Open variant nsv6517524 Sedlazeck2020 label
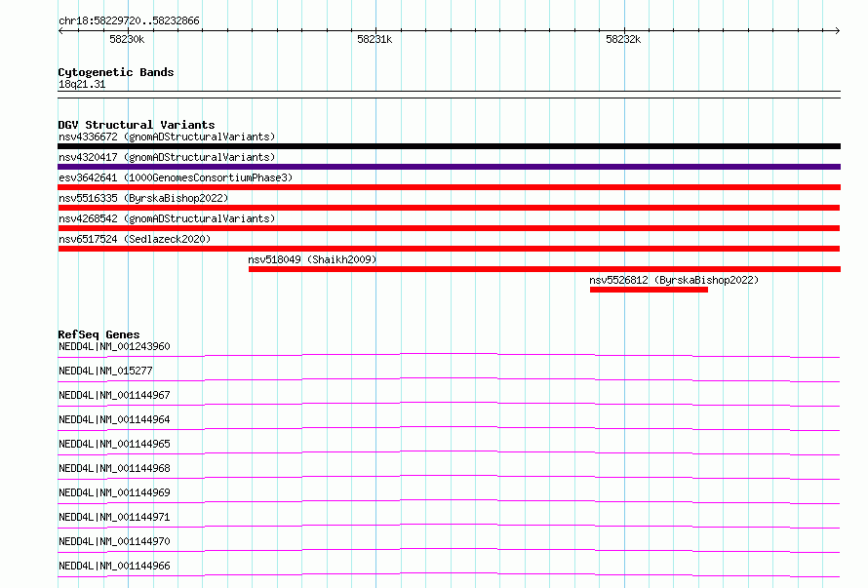Image resolution: width=868 pixels, height=588 pixels. (x=135, y=239)
